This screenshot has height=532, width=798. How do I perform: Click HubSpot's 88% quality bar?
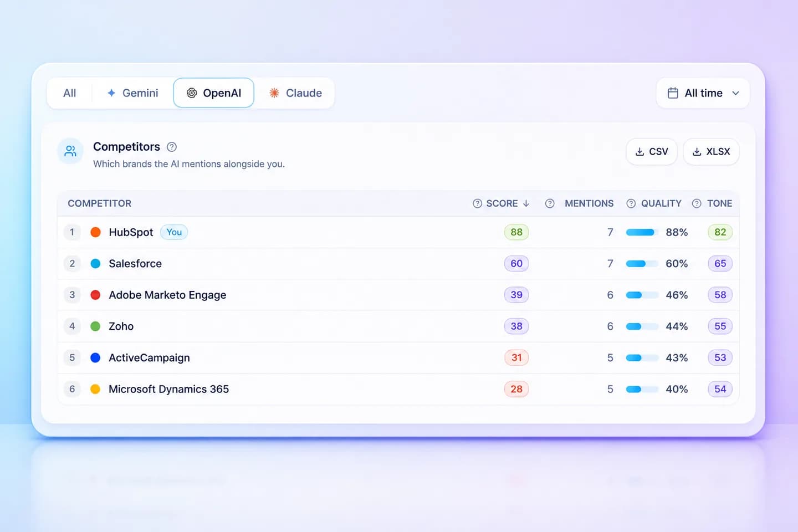coord(642,232)
